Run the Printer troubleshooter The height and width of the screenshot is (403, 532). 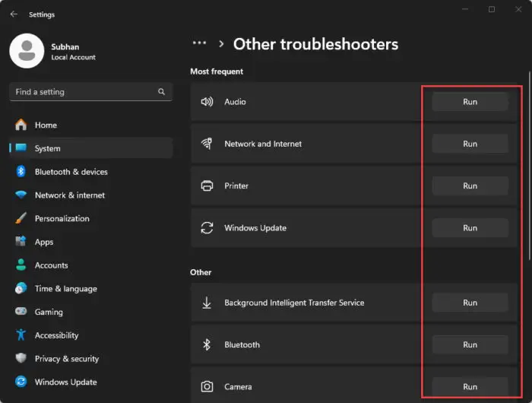470,186
